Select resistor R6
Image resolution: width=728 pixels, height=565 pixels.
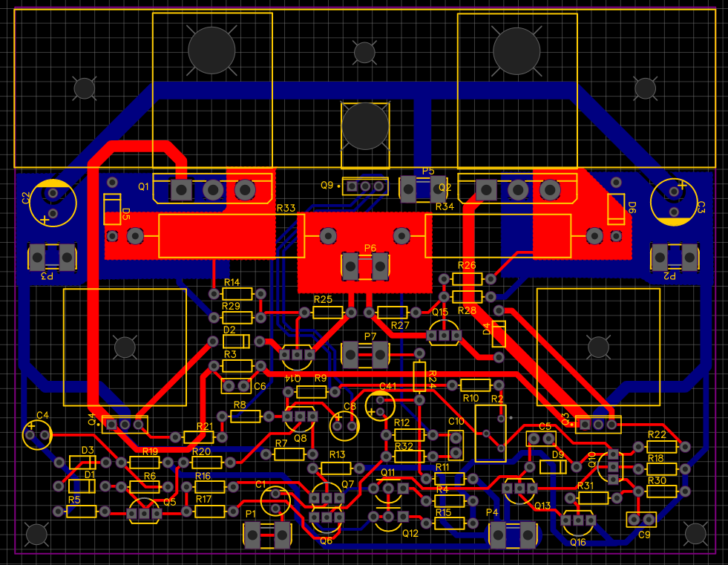tap(145, 487)
